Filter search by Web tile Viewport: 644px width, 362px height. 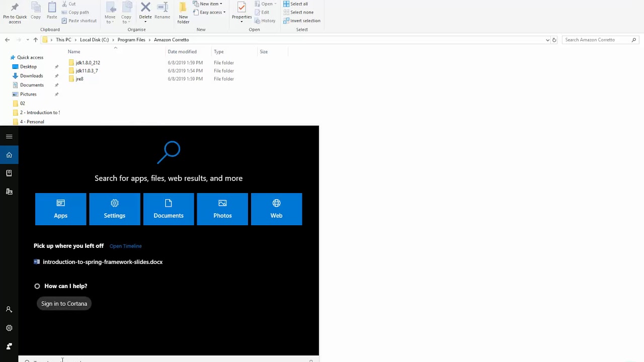click(x=276, y=209)
